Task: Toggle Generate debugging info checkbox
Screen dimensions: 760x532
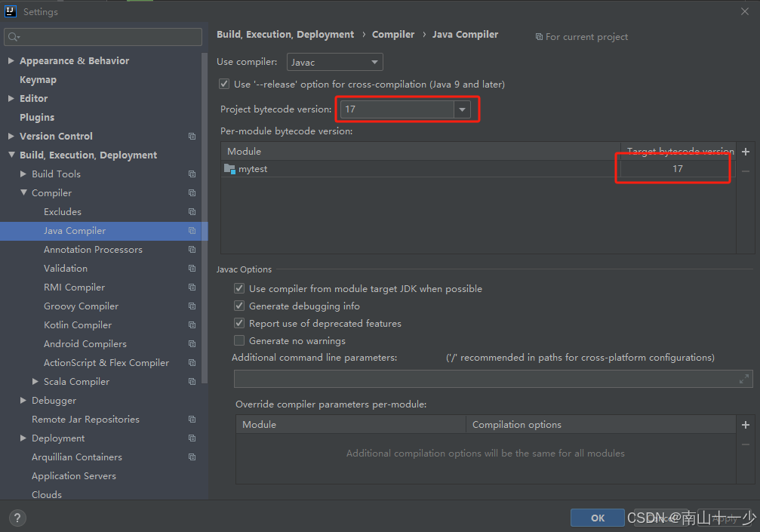Action: [239, 306]
